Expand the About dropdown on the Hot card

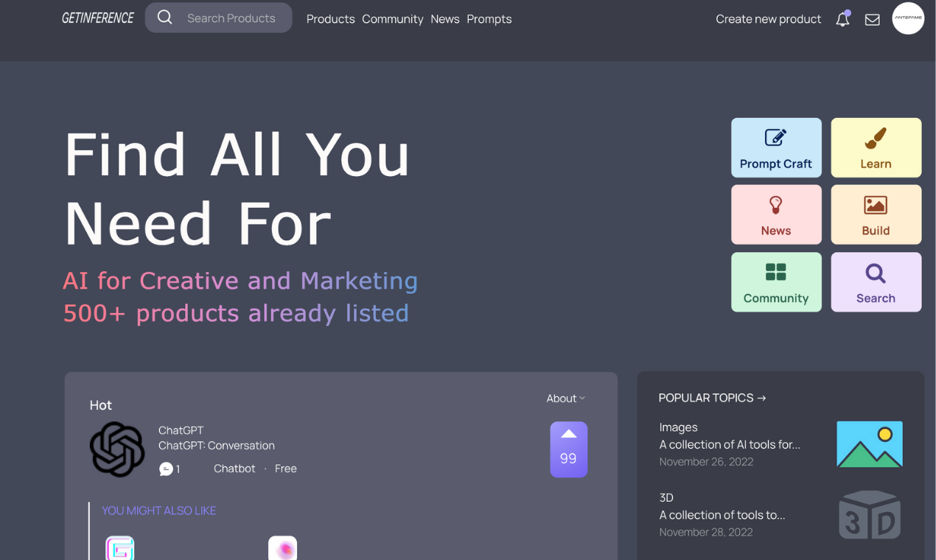point(565,398)
